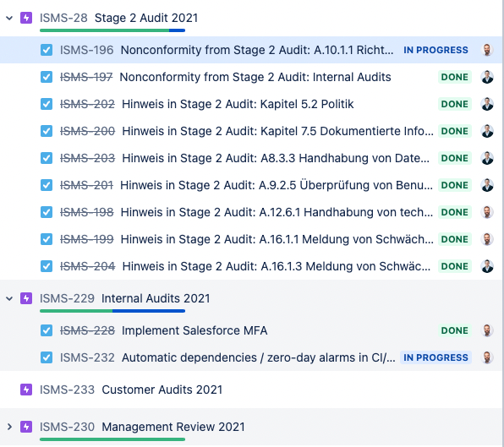Click progress bar under Internal Audits 2021

[112, 311]
